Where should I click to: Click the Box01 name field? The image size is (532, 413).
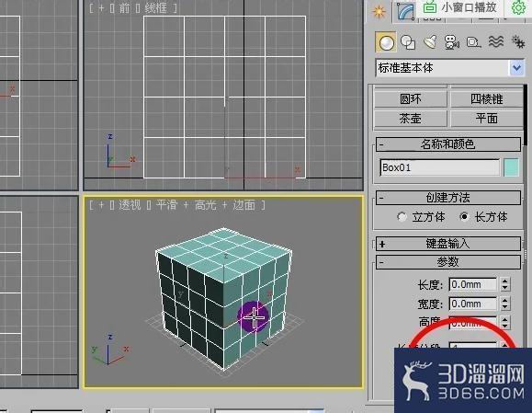point(440,167)
